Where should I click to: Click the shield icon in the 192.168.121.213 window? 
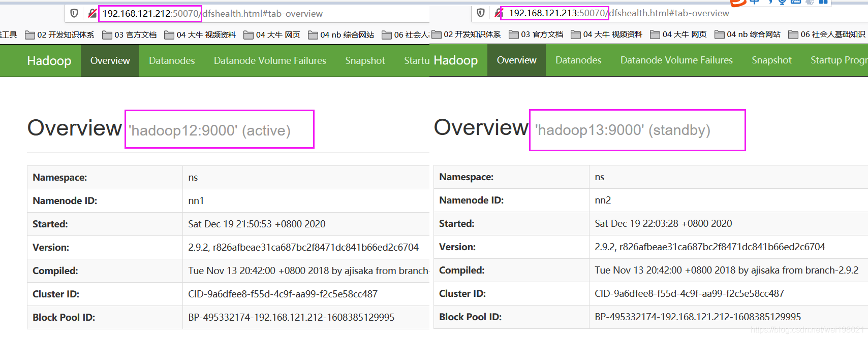tap(481, 13)
